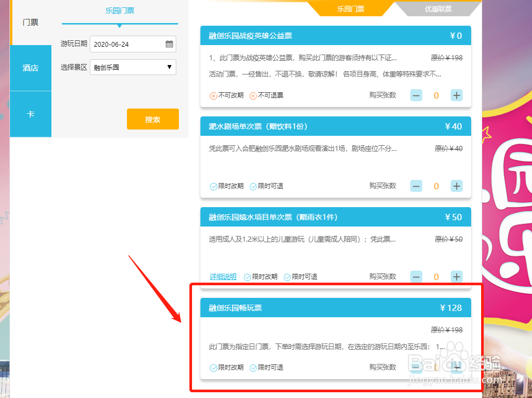Click the 限时改期 check icon under 溉水剧场单次票
Image resolution: width=532 pixels, height=398 pixels.
coord(214,187)
